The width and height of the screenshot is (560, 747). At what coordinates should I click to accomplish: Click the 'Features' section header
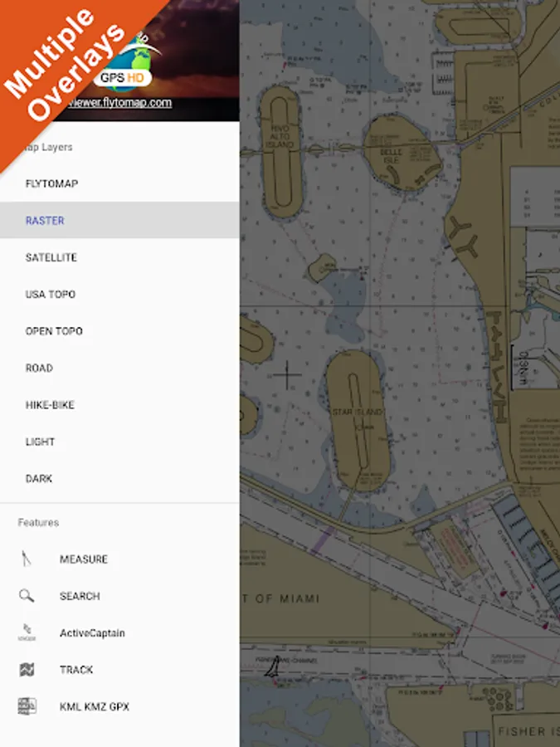(38, 522)
